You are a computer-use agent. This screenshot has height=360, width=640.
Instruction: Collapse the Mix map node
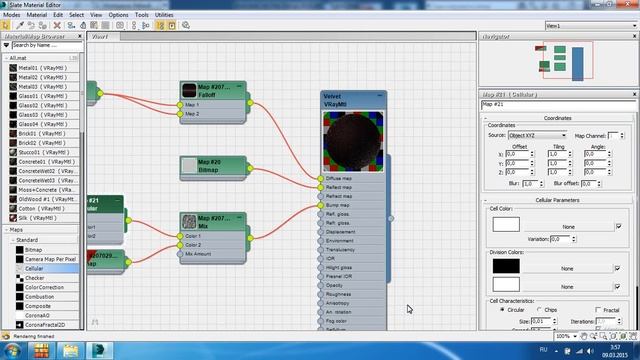[x=239, y=218]
